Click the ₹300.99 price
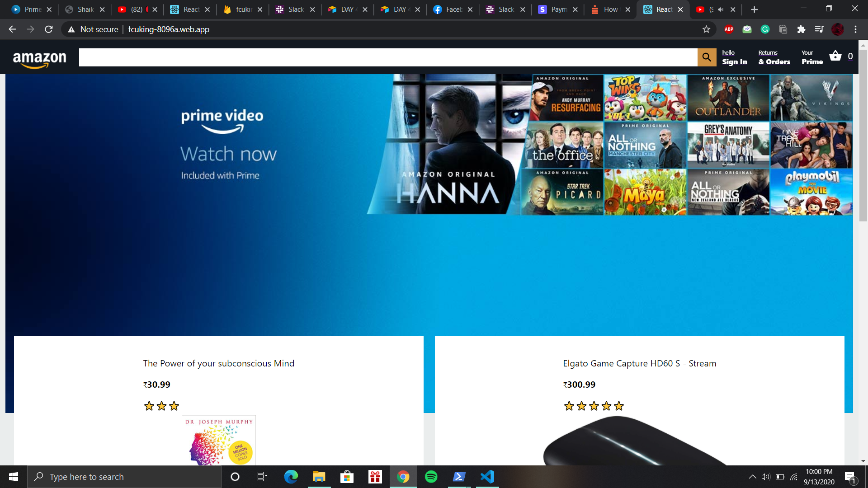Viewport: 868px width, 488px height. [579, 385]
